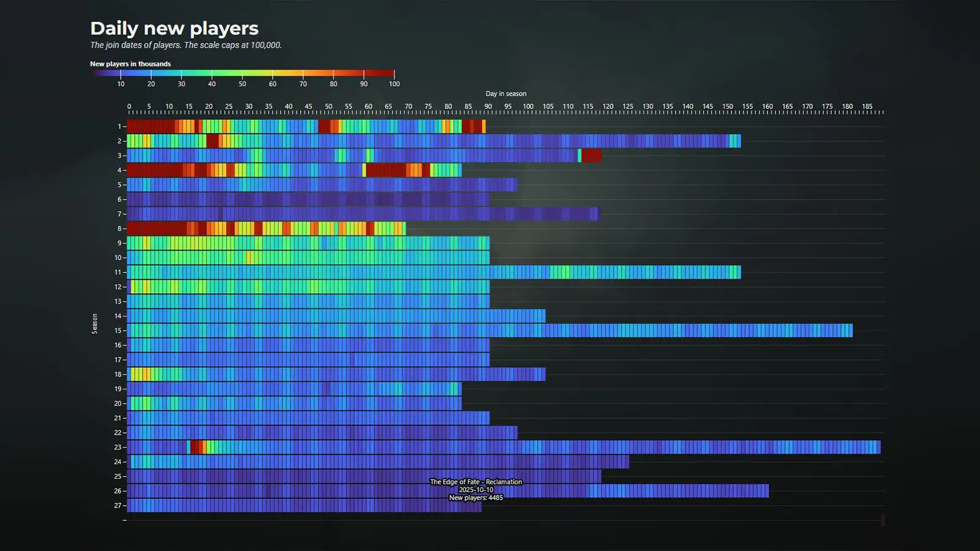The width and height of the screenshot is (980, 551).
Task: Select the Season 27 row label
Action: coord(118,506)
